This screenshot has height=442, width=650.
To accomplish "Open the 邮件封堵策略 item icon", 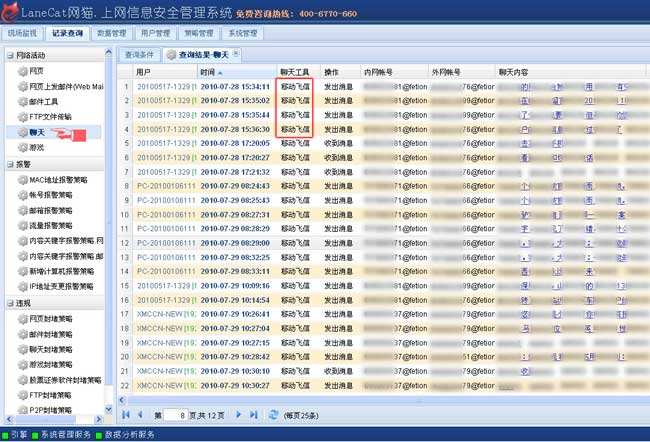I will [x=23, y=334].
